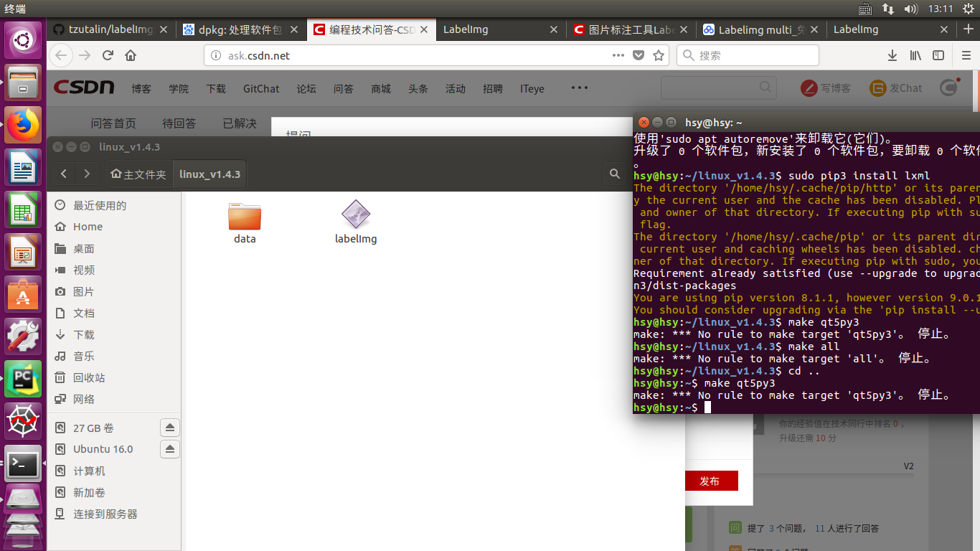
Task: Open LibreOffice Writer from the dock
Action: (x=23, y=168)
